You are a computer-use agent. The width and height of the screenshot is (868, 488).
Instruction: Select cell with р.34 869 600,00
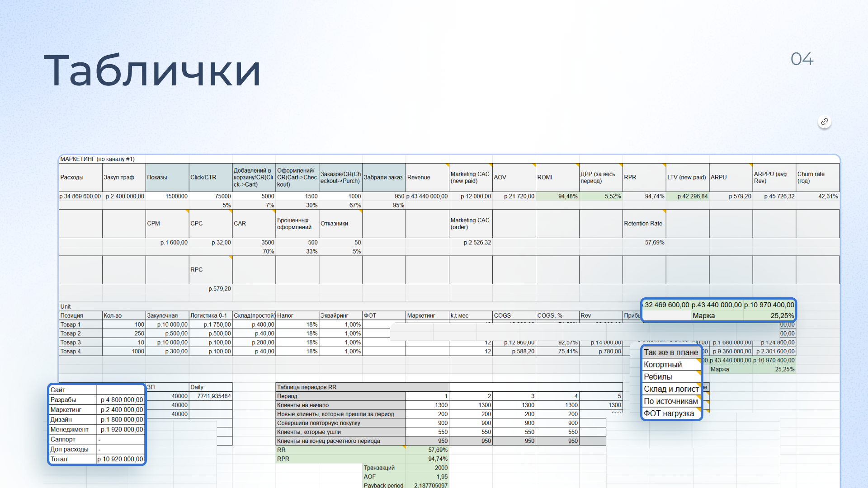tap(80, 197)
